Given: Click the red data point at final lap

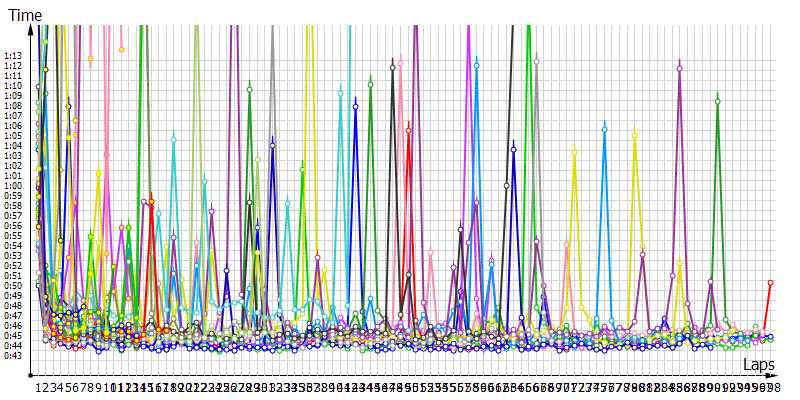Looking at the screenshot, I should click(x=770, y=283).
